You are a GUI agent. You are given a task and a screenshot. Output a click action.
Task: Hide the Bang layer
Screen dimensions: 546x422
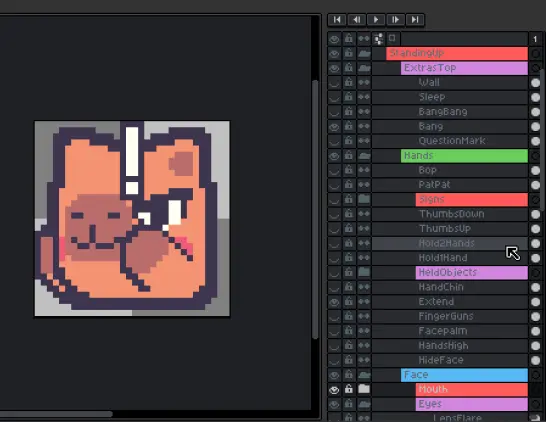pos(334,126)
